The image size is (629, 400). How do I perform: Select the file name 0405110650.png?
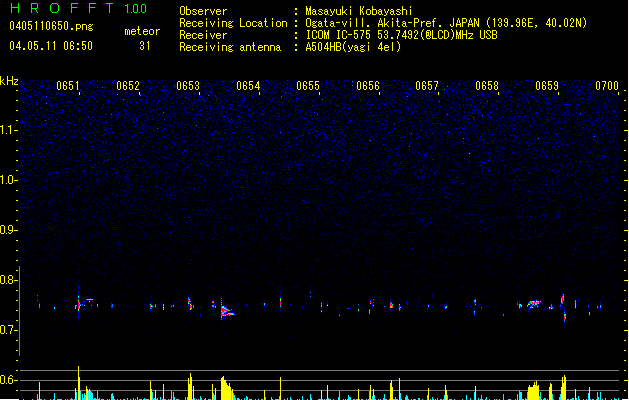click(51, 26)
